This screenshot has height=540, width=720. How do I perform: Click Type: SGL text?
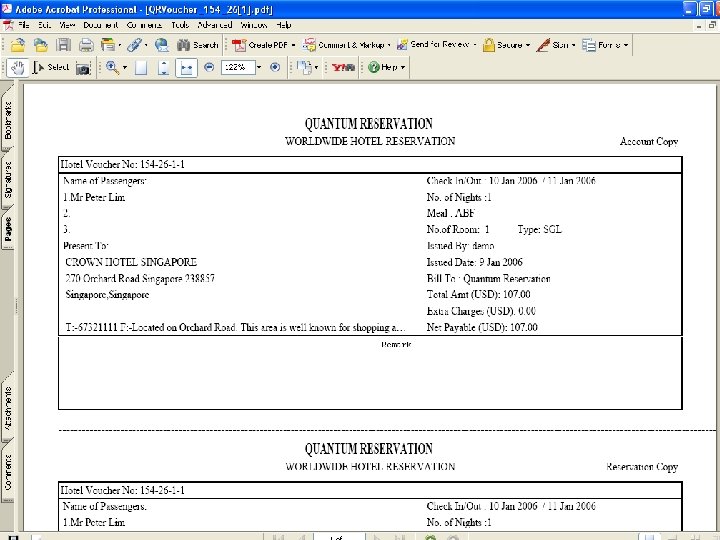(x=540, y=229)
